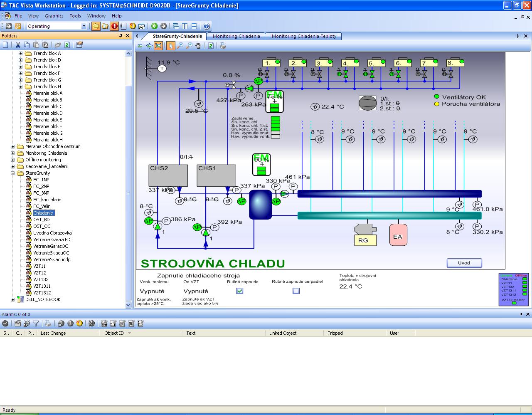Select Uvodna Obrazovka in the tree

click(x=52, y=233)
